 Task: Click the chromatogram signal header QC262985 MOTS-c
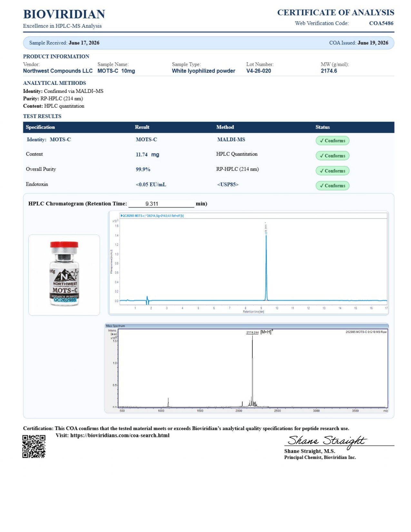(152, 216)
